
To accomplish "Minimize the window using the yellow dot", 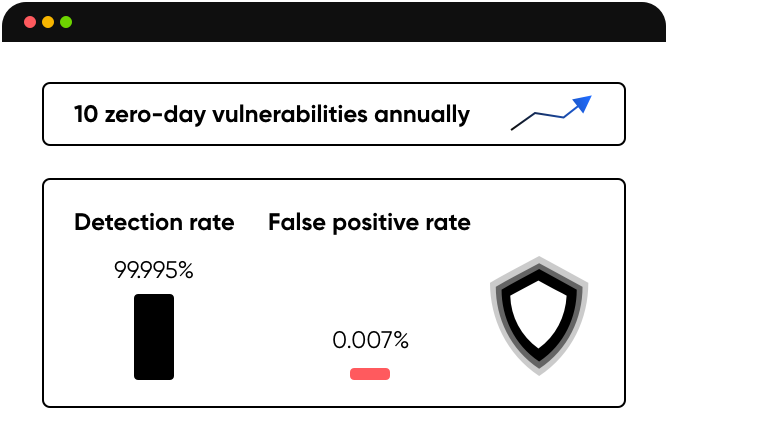I will pyautogui.click(x=48, y=21).
